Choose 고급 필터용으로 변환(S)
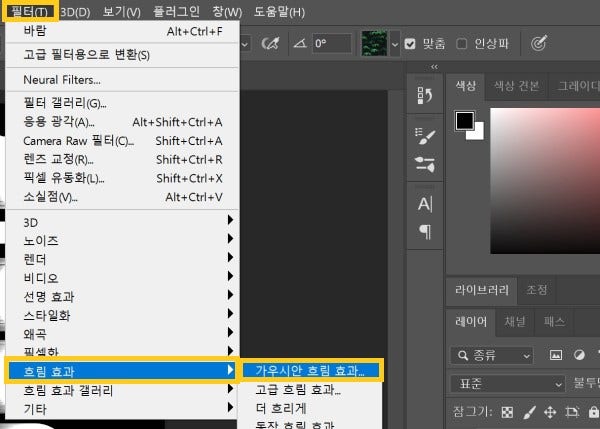 click(122, 55)
